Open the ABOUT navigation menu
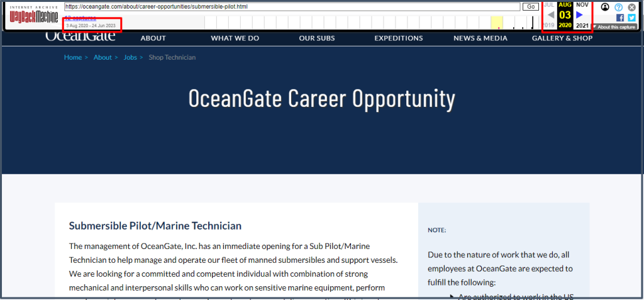The height and width of the screenshot is (300, 644). 153,38
